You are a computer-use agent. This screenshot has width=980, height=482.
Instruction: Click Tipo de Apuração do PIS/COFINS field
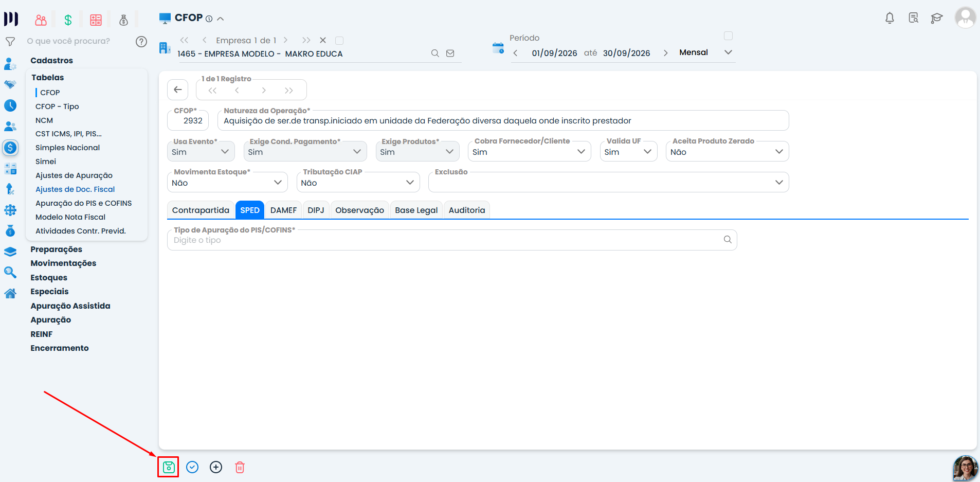tap(452, 240)
